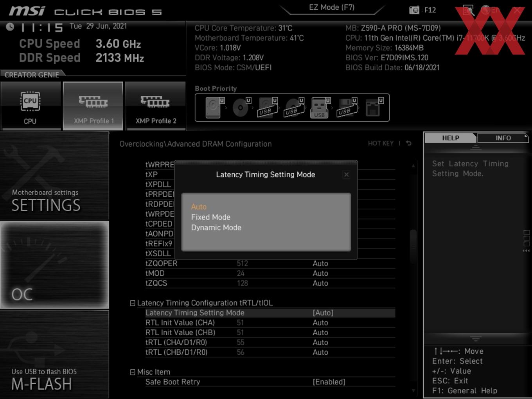The image size is (532, 399).
Task: Click the Boot Priority label
Action: point(216,88)
